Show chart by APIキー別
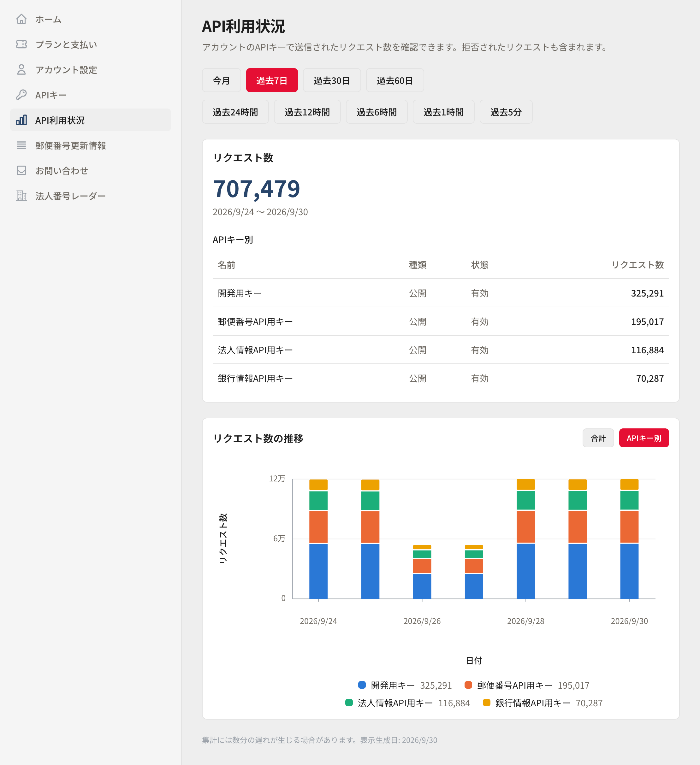The height and width of the screenshot is (765, 700). (644, 438)
